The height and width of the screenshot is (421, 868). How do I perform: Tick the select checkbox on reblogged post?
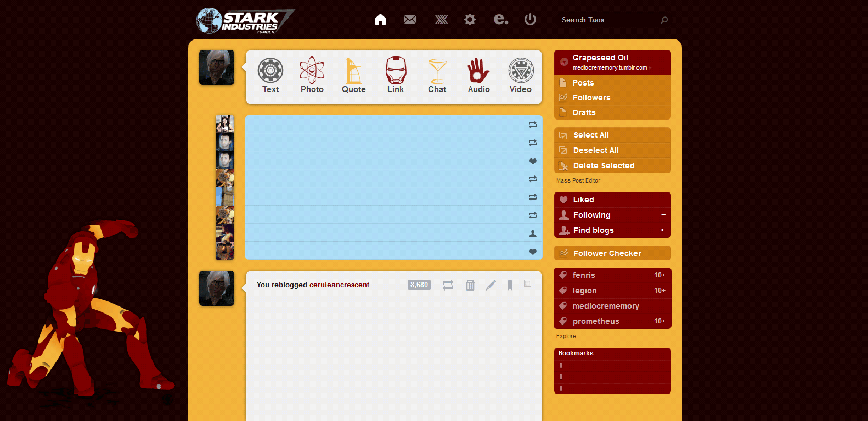[528, 283]
